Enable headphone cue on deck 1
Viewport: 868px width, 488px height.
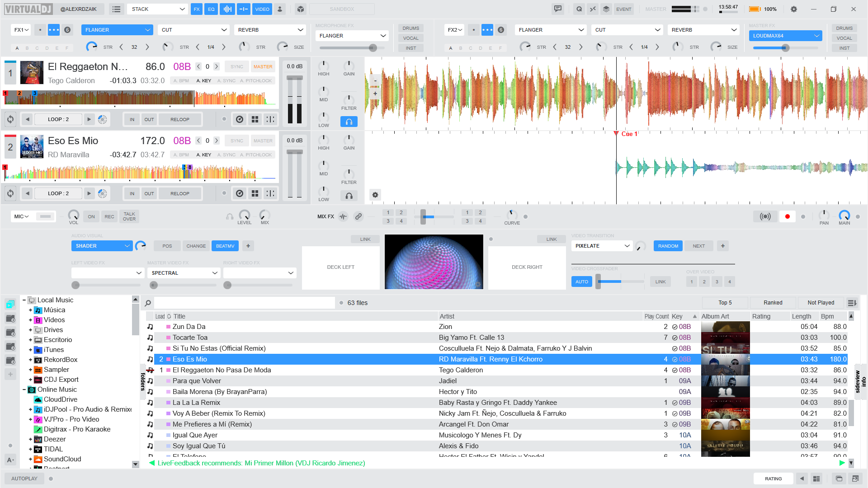349,122
